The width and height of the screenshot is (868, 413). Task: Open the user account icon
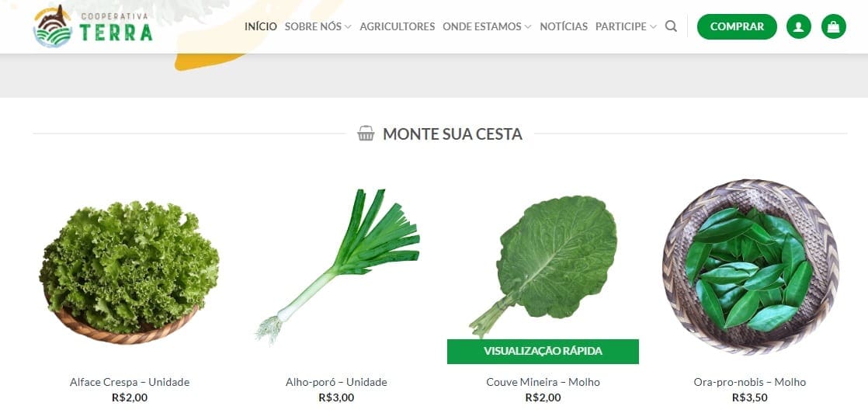click(798, 26)
